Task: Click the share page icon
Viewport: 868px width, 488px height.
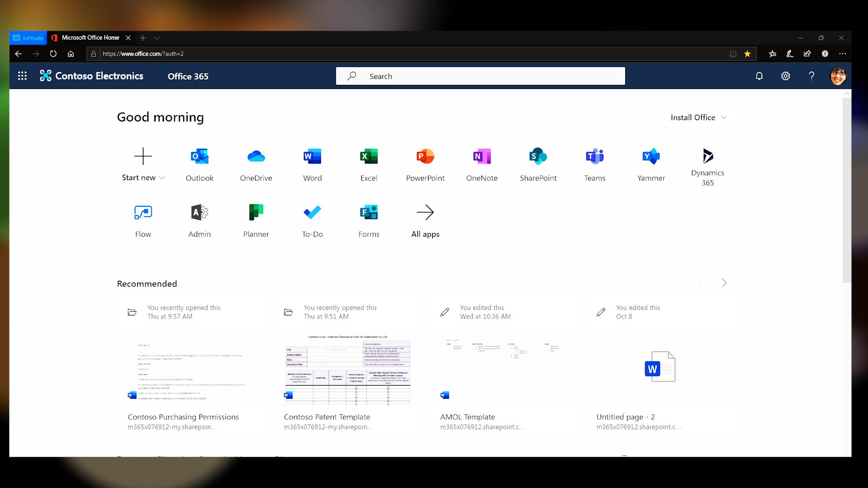Action: pos(807,54)
